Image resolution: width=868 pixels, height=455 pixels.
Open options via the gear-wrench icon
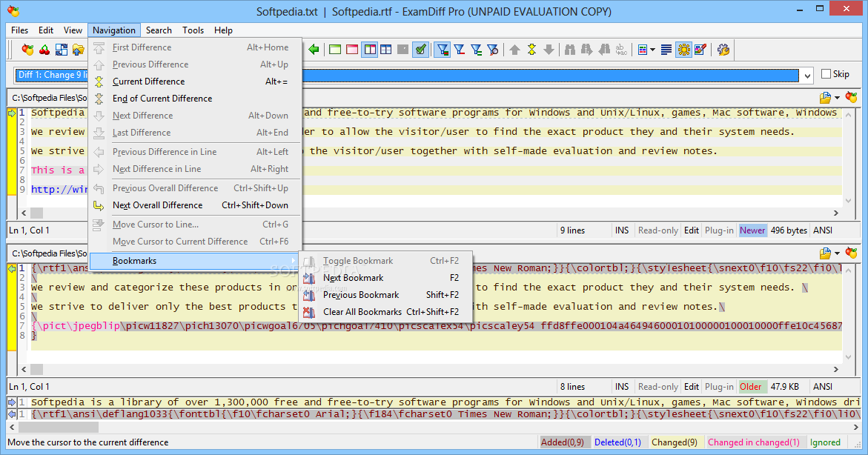tap(723, 50)
